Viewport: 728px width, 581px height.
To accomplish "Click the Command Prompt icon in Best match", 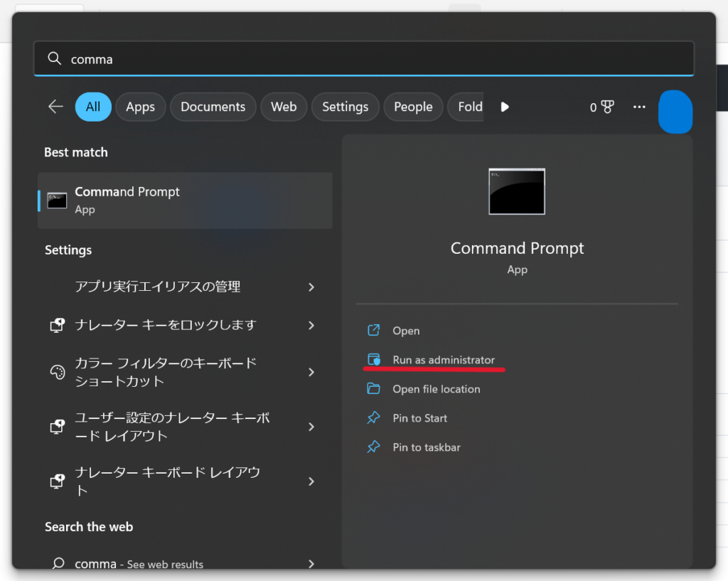I will click(57, 201).
